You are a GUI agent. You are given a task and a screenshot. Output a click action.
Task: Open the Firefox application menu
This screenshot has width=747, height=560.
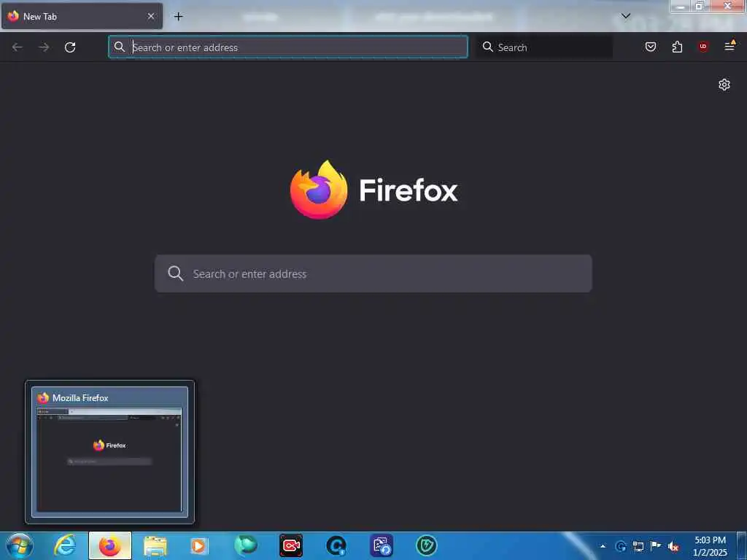(729, 46)
